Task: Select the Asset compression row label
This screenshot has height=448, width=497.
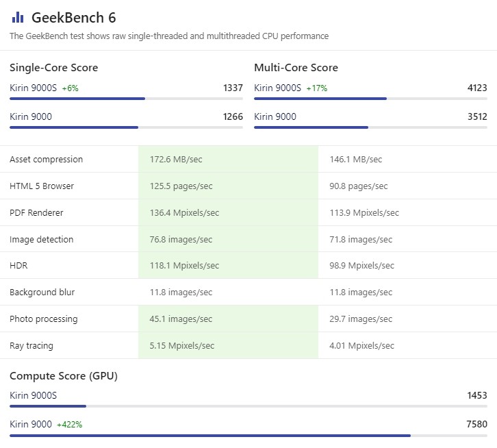Action: pos(46,160)
